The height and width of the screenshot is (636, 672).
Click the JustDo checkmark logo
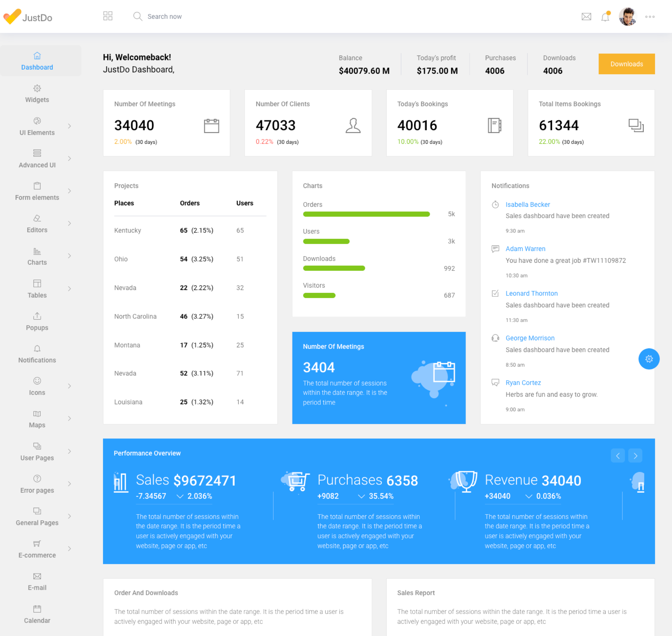tap(12, 16)
